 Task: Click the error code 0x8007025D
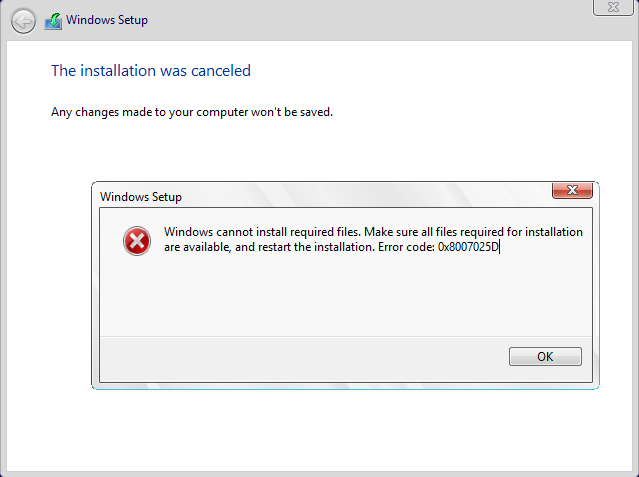point(467,247)
